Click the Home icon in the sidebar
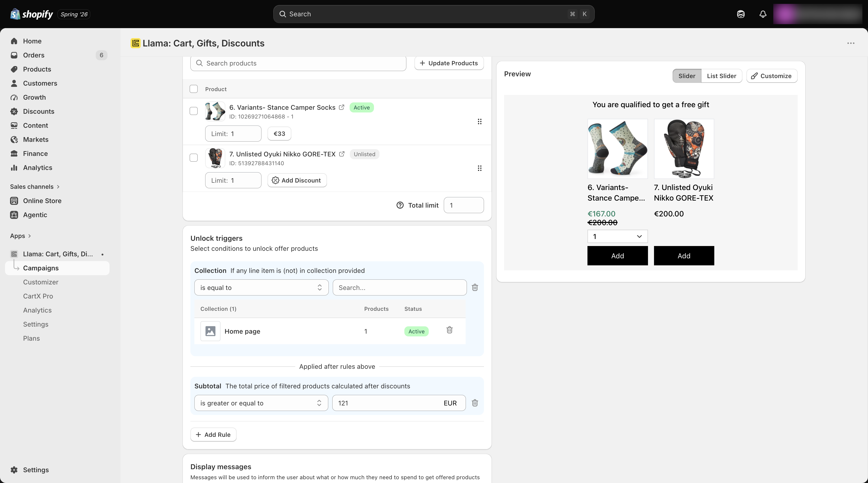The width and height of the screenshot is (868, 483). (x=14, y=41)
